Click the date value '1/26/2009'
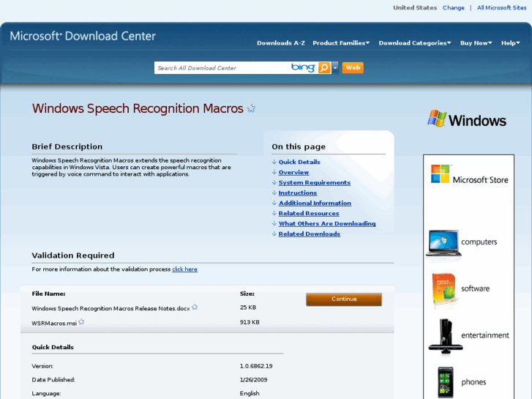This screenshot has height=399, width=532. (x=253, y=380)
